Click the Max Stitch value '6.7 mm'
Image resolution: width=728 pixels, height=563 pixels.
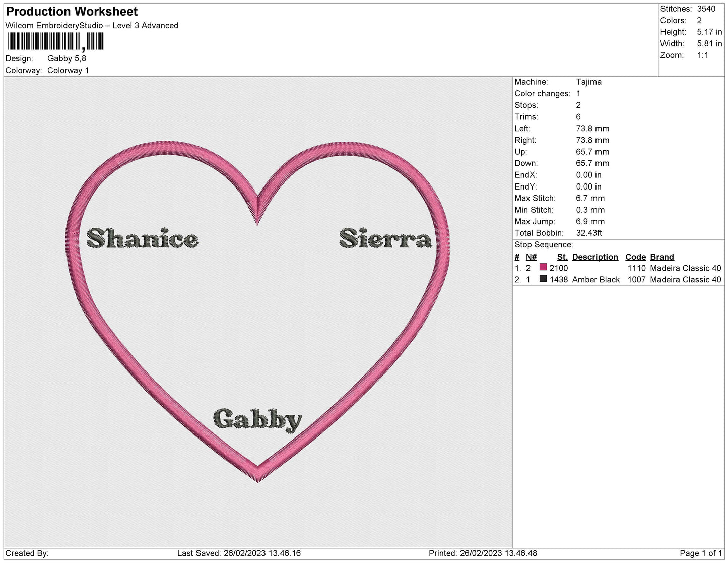click(x=590, y=199)
